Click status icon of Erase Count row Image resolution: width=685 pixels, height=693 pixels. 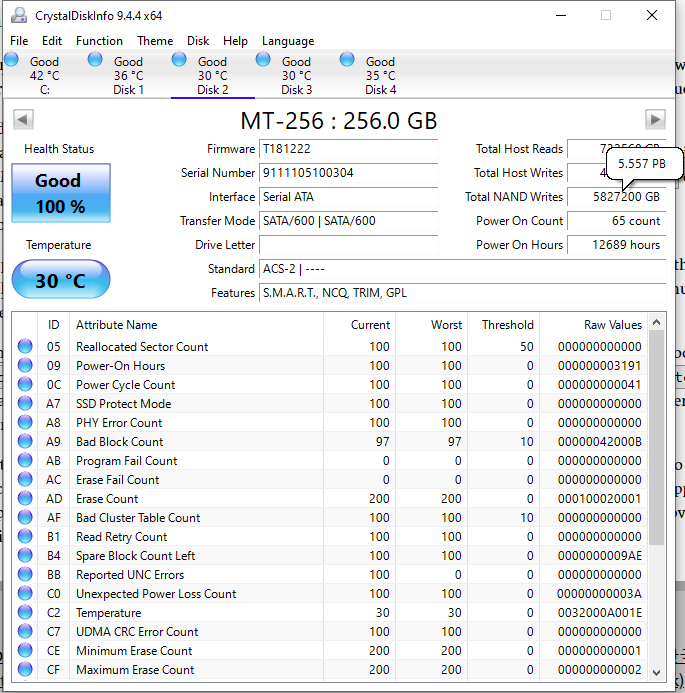click(25, 498)
